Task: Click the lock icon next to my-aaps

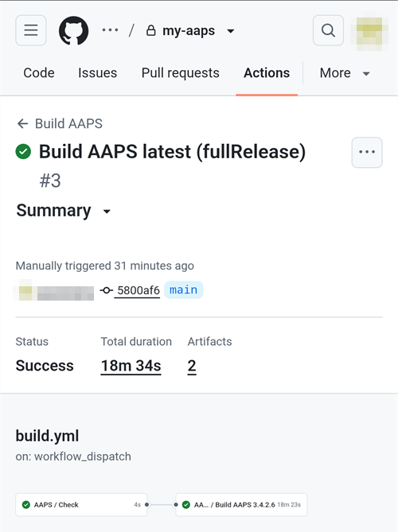Action: [150, 30]
